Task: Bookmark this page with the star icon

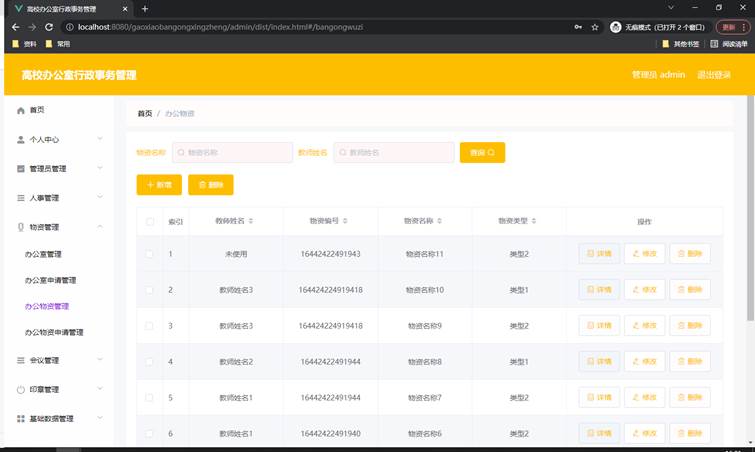Action: 595,27
